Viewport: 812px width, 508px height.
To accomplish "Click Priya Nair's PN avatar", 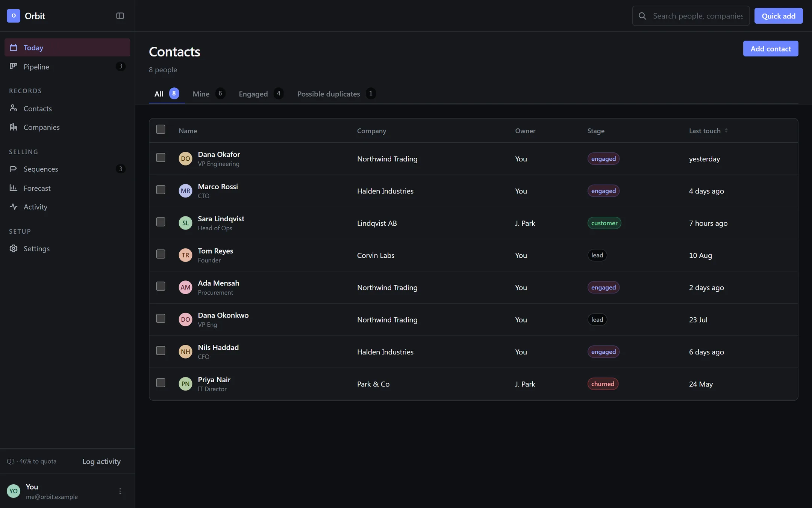I will pos(185,384).
